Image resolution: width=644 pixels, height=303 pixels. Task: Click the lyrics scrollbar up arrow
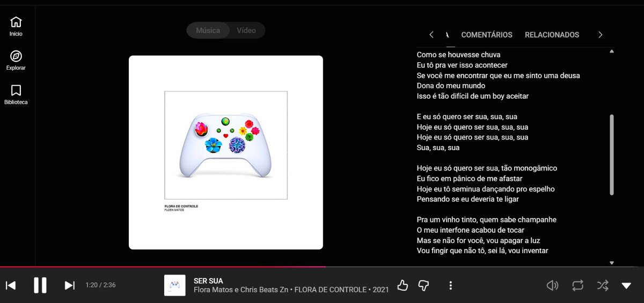612,51
